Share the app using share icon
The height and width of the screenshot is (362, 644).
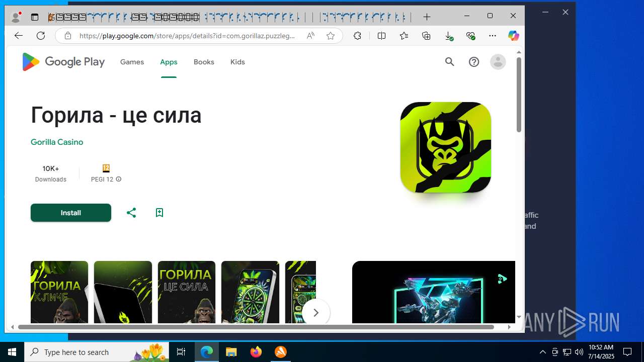click(x=131, y=213)
